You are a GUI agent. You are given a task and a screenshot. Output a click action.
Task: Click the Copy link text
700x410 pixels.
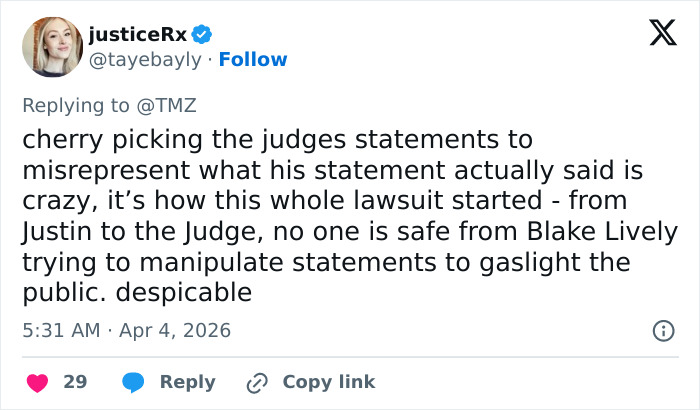pos(329,382)
